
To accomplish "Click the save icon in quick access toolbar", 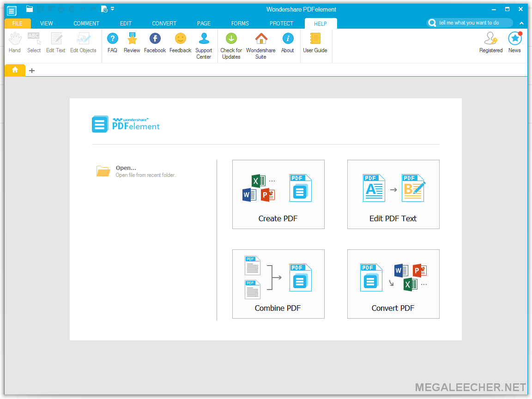I will (x=40, y=9).
